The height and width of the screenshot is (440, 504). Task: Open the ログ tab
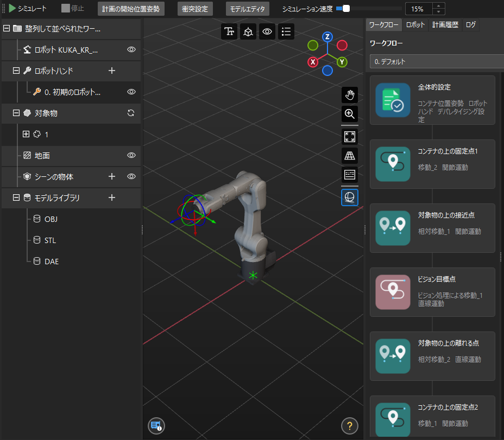[x=470, y=25]
